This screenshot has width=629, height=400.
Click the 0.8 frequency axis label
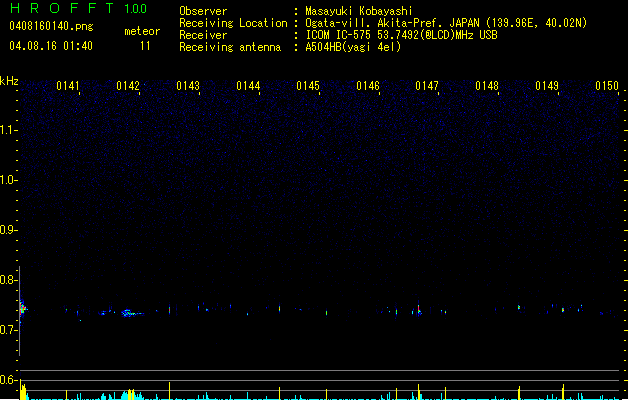coord(8,280)
